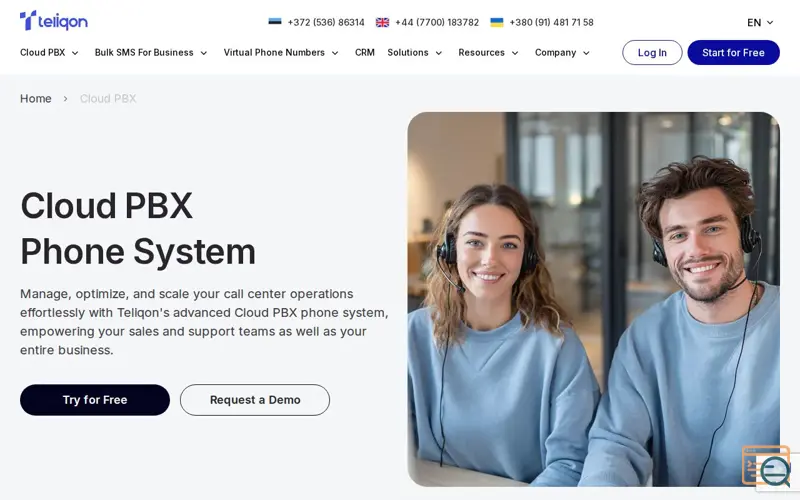Open the Bulk SMS For Business dropdown

[151, 53]
